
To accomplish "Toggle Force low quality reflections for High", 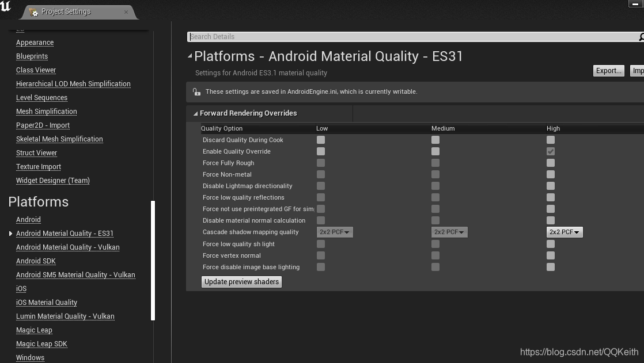I will point(550,197).
